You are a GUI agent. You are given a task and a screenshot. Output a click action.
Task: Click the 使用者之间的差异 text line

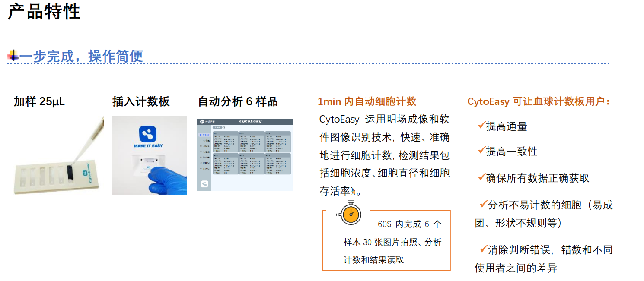pyautogui.click(x=516, y=268)
